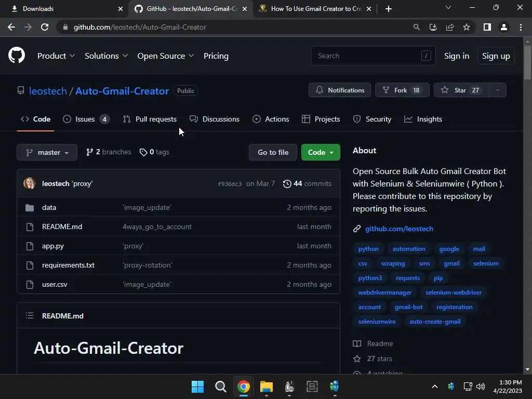
Task: Click the python topic tag
Action: tap(368, 249)
